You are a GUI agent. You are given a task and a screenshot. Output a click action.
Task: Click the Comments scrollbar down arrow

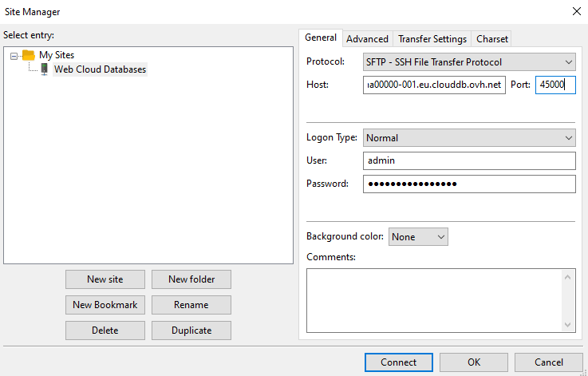pos(568,325)
